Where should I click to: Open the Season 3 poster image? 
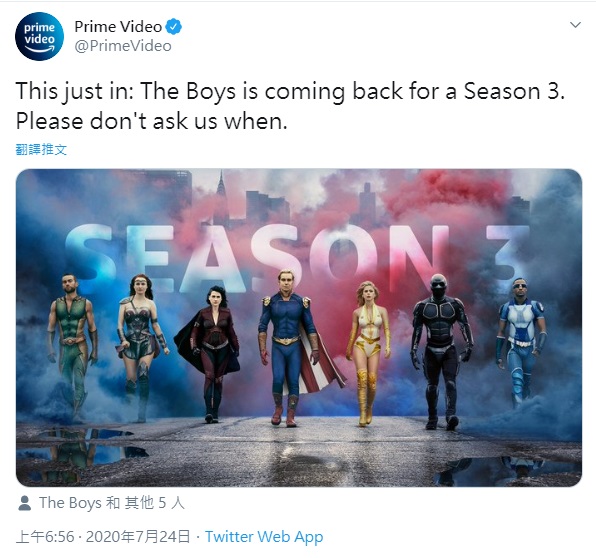299,328
